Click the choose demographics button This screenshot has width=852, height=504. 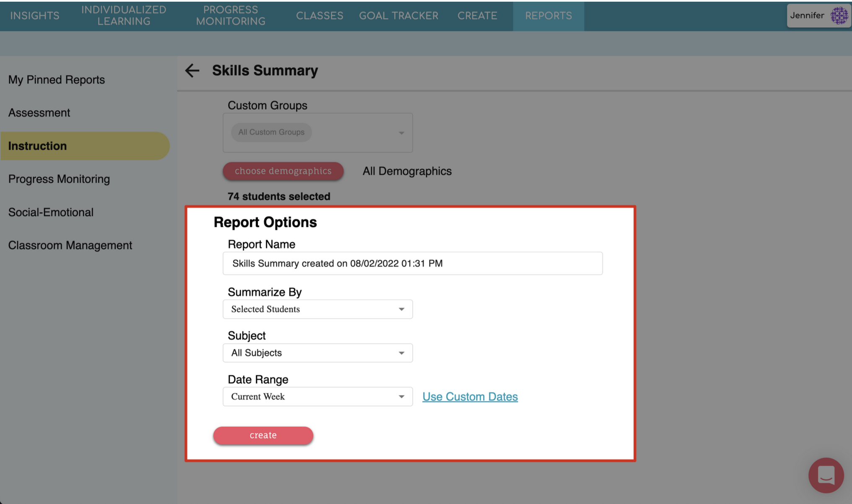coord(283,171)
